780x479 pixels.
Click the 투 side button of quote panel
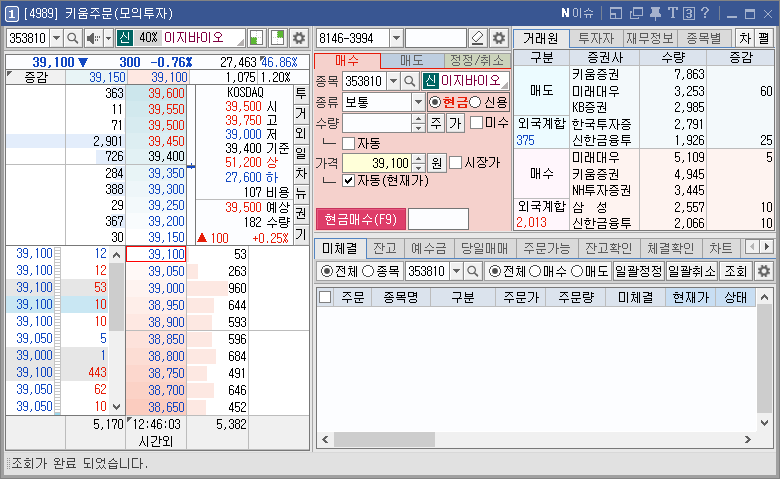[x=301, y=93]
